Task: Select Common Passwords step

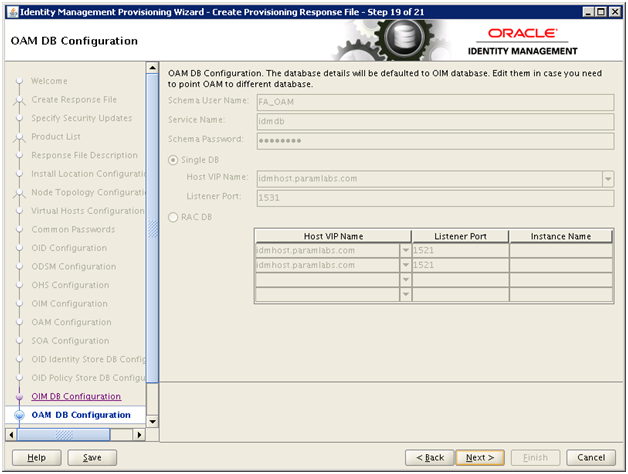Action: (x=73, y=230)
